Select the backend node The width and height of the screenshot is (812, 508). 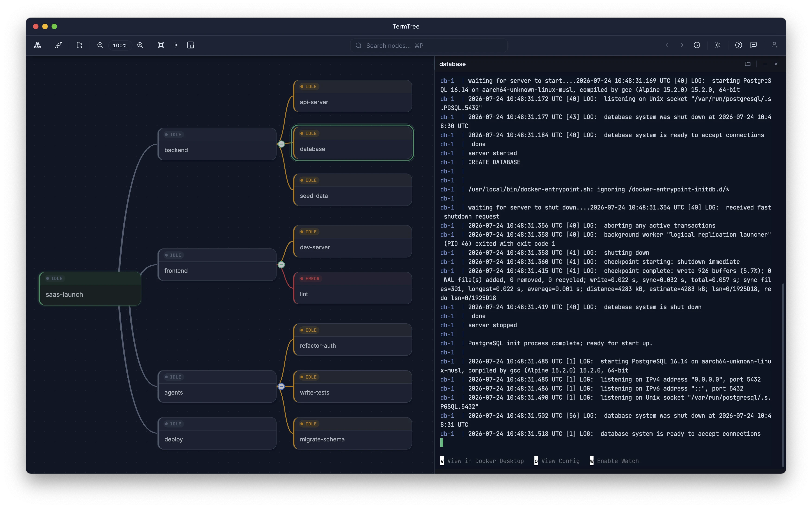click(217, 144)
